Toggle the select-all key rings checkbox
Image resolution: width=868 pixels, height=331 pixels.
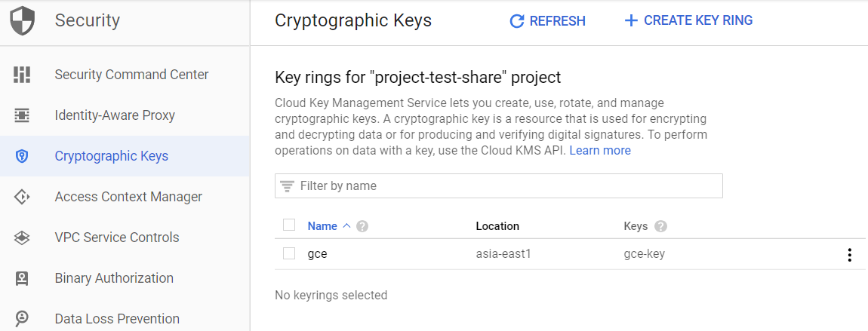pos(289,225)
